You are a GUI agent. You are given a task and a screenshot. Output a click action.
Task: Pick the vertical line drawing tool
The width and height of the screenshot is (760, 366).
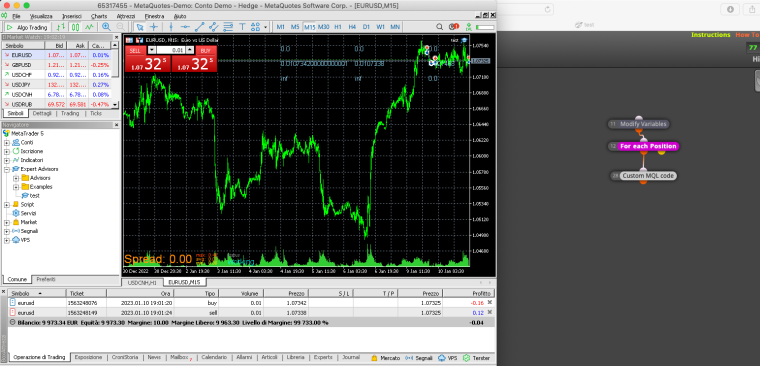click(x=171, y=27)
